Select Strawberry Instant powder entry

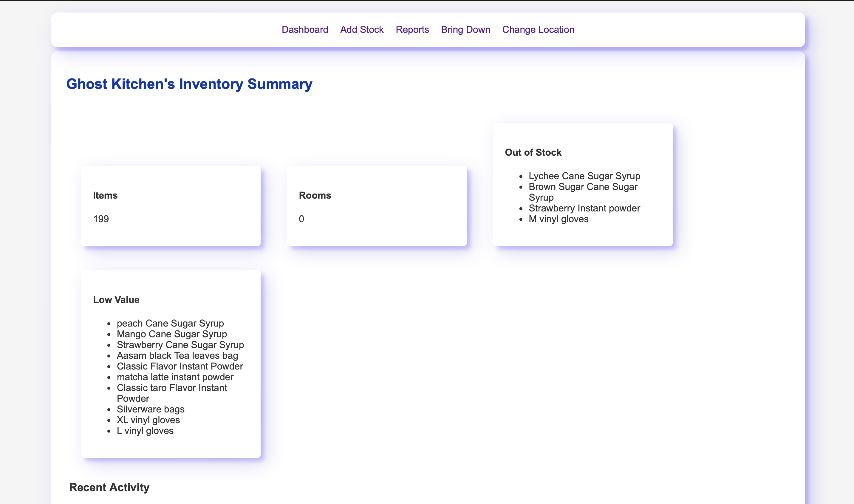(x=584, y=208)
